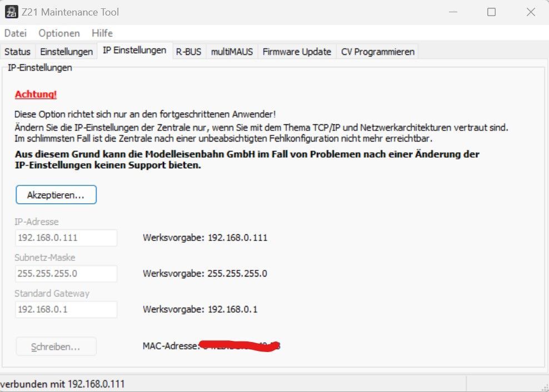The width and height of the screenshot is (549, 392).
Task: Click the Subnetz-Maske field label
Action: (x=45, y=258)
